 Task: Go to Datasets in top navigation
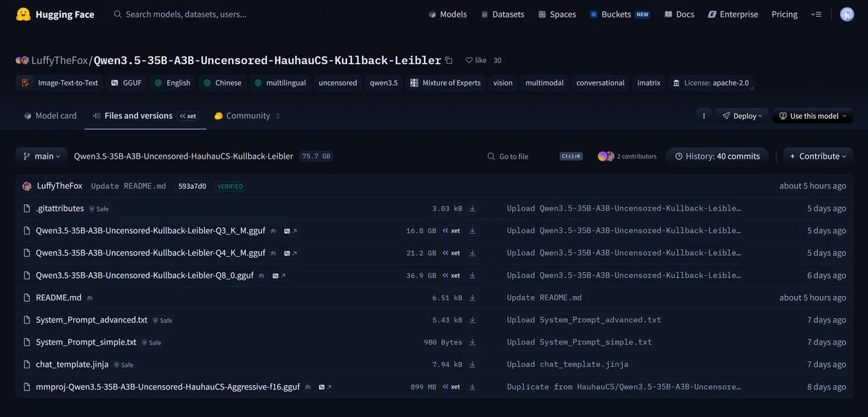503,14
